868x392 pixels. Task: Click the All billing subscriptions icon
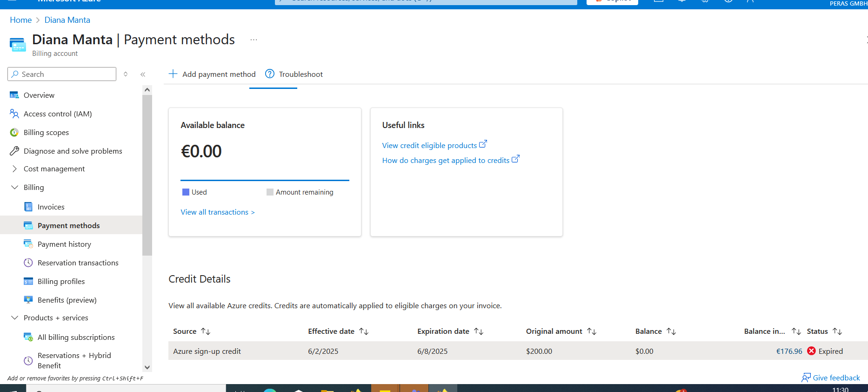coord(28,337)
